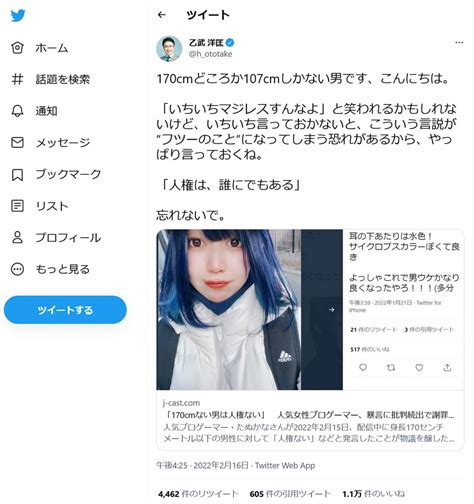Open 話題を検索 hashtag explore icon
Image resolution: width=474 pixels, height=504 pixels.
(17, 79)
